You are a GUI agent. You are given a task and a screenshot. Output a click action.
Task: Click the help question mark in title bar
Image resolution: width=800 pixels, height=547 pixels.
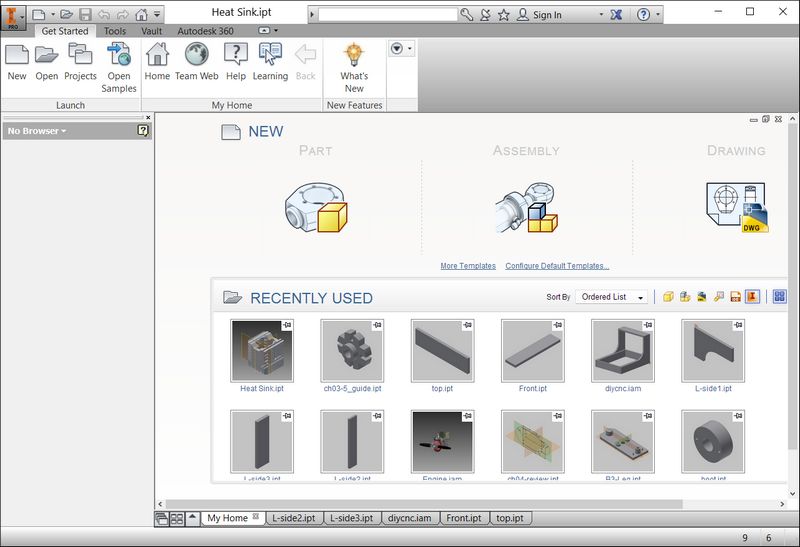point(644,15)
